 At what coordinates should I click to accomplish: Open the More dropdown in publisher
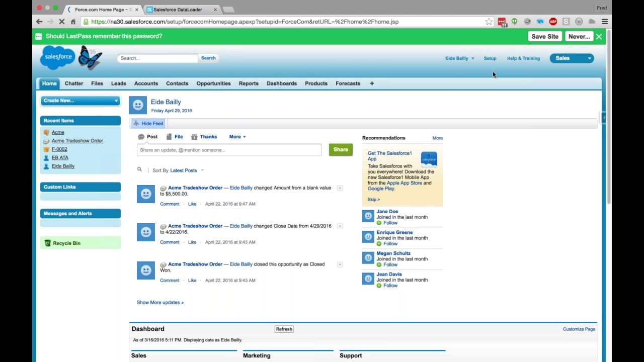[x=237, y=137]
